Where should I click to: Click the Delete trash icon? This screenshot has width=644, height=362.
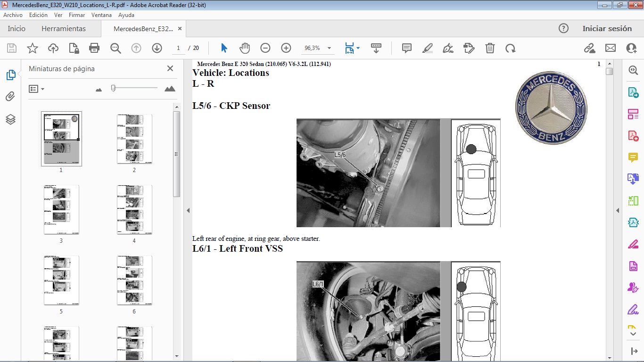(x=490, y=48)
